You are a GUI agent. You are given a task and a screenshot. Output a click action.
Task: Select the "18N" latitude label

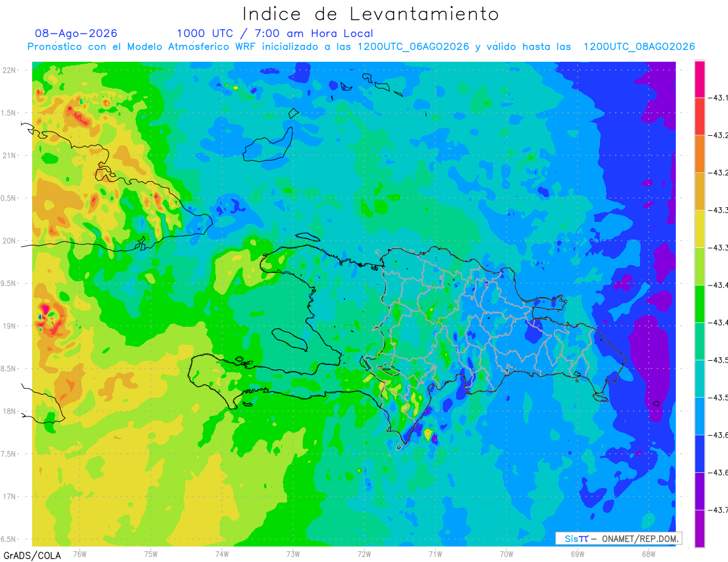10,411
